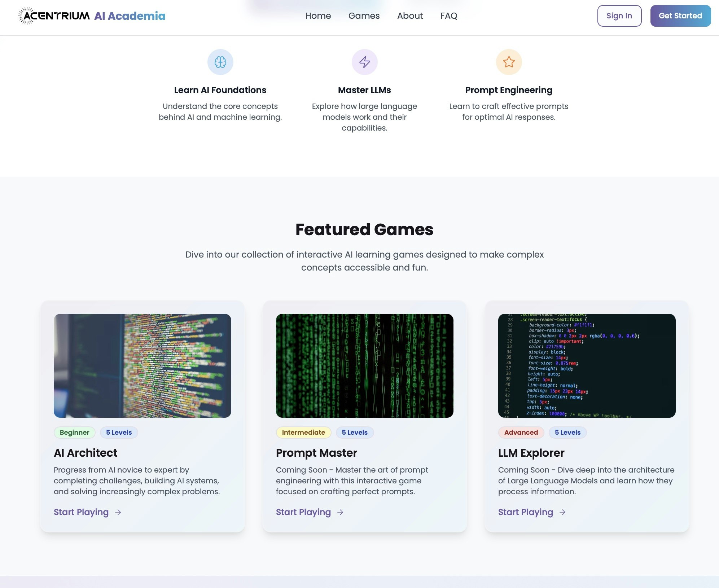This screenshot has width=719, height=588.
Task: Click the AI Academia title text
Action: (130, 16)
